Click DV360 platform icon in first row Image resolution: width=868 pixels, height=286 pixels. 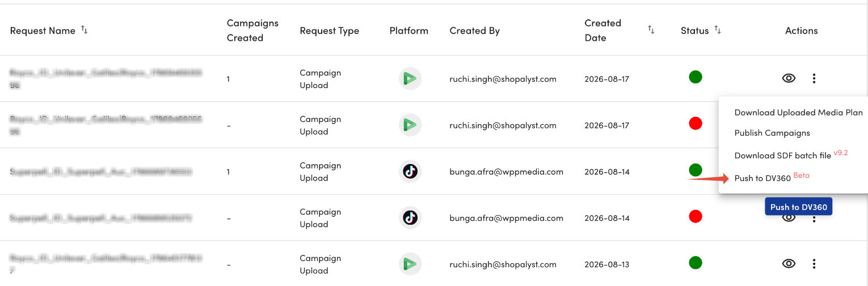point(410,78)
